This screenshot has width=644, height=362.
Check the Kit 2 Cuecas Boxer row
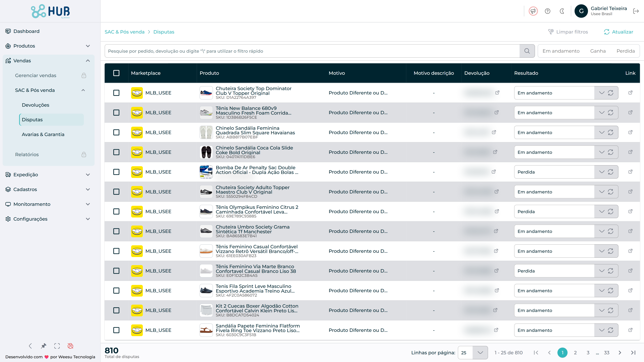[116, 310]
